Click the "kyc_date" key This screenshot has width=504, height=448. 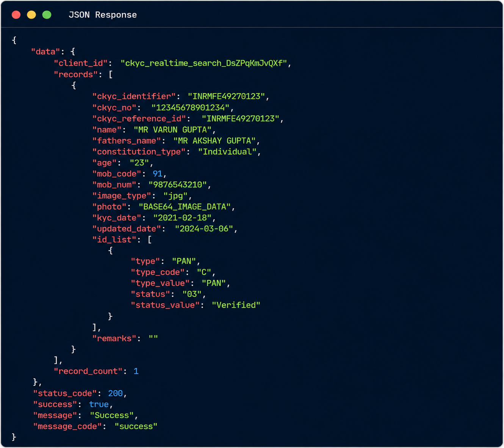(117, 218)
